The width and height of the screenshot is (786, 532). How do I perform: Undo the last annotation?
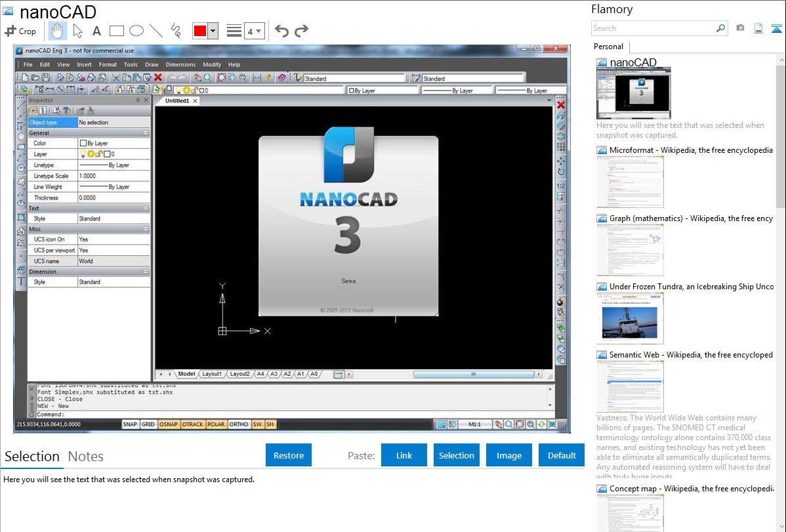pyautogui.click(x=281, y=31)
